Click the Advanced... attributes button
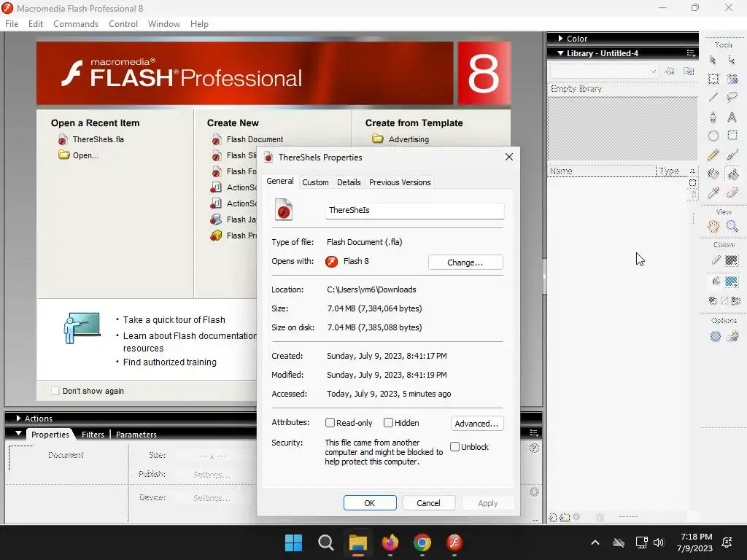Screen dimensions: 747x560 pos(477,424)
